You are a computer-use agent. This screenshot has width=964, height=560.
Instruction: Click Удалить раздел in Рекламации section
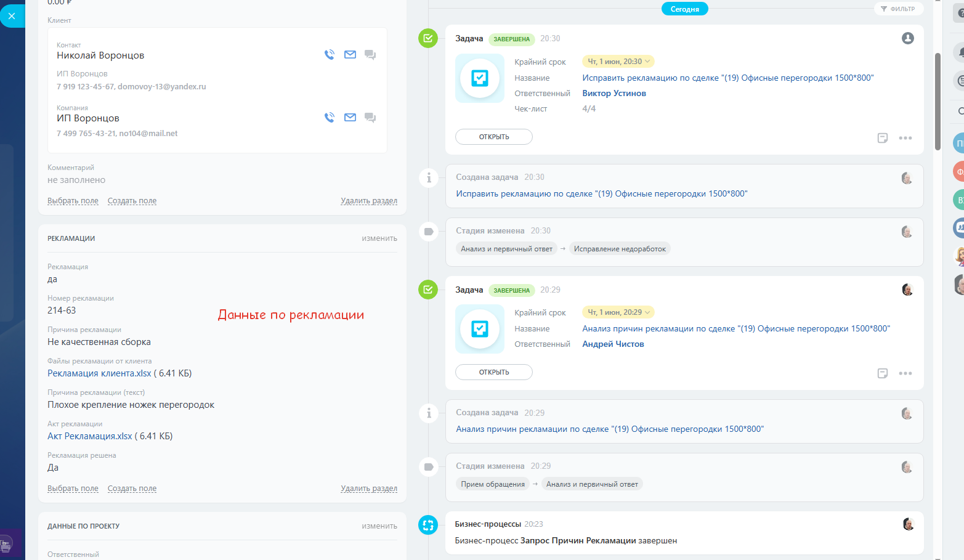click(368, 489)
